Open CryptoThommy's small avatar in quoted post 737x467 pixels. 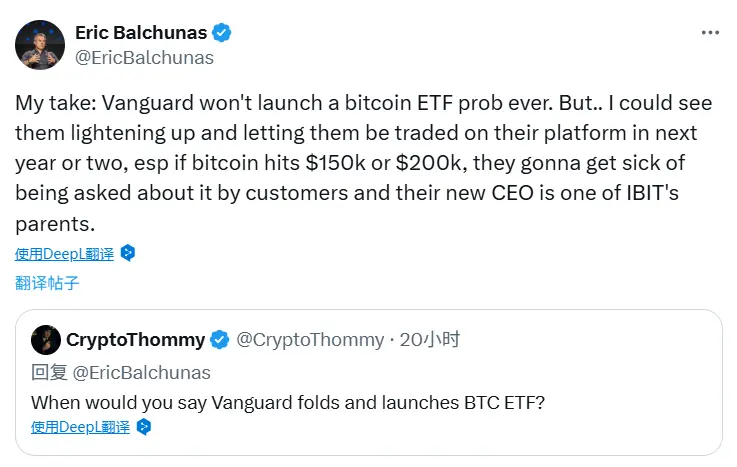(x=46, y=340)
